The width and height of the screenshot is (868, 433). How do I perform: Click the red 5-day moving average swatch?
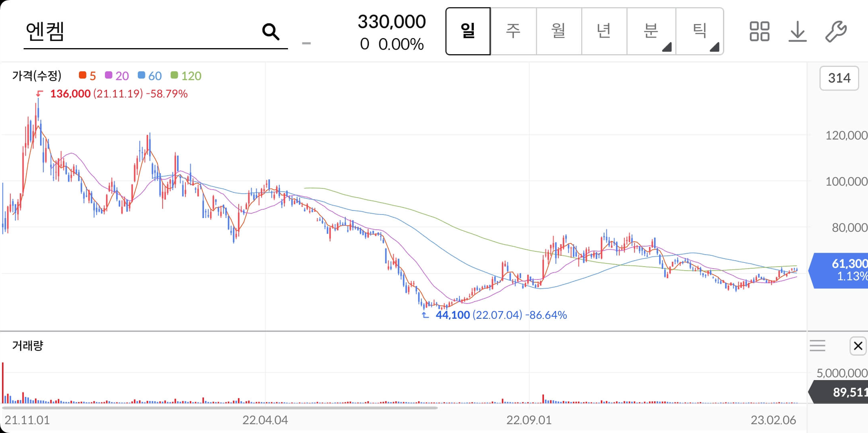point(83,75)
